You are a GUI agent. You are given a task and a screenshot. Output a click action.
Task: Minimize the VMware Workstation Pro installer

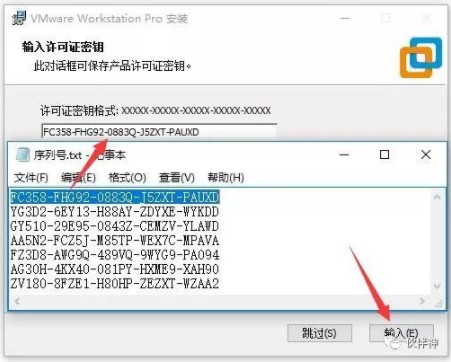pyautogui.click(x=345, y=18)
